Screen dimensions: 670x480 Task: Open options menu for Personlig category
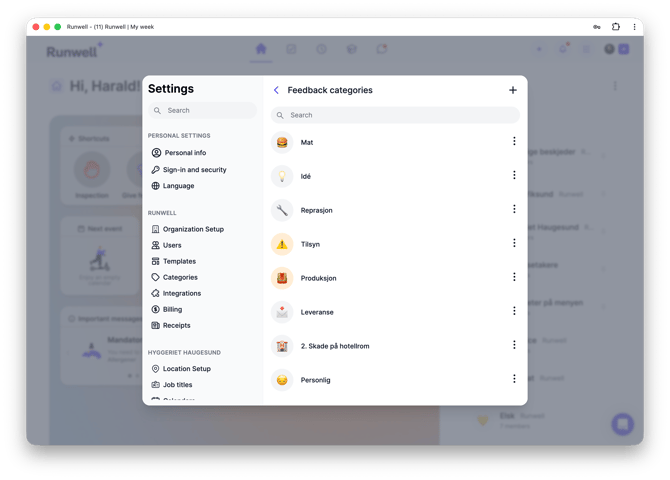click(x=514, y=379)
